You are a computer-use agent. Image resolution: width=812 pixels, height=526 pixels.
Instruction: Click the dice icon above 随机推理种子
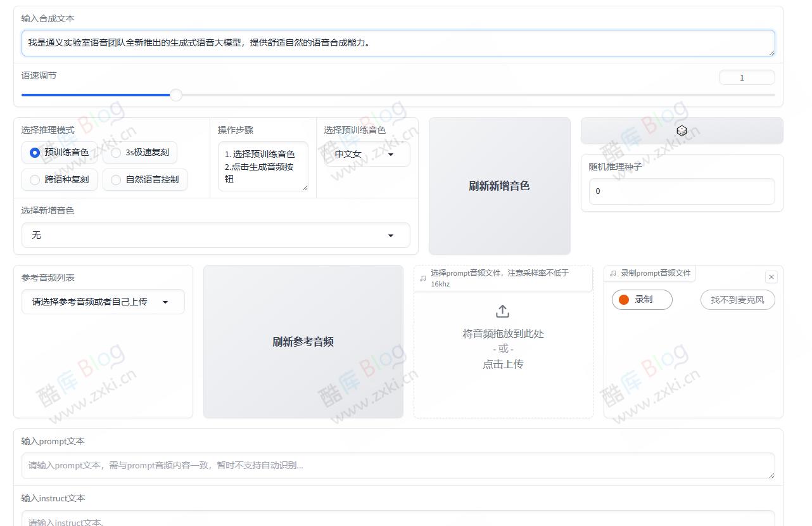click(x=681, y=131)
